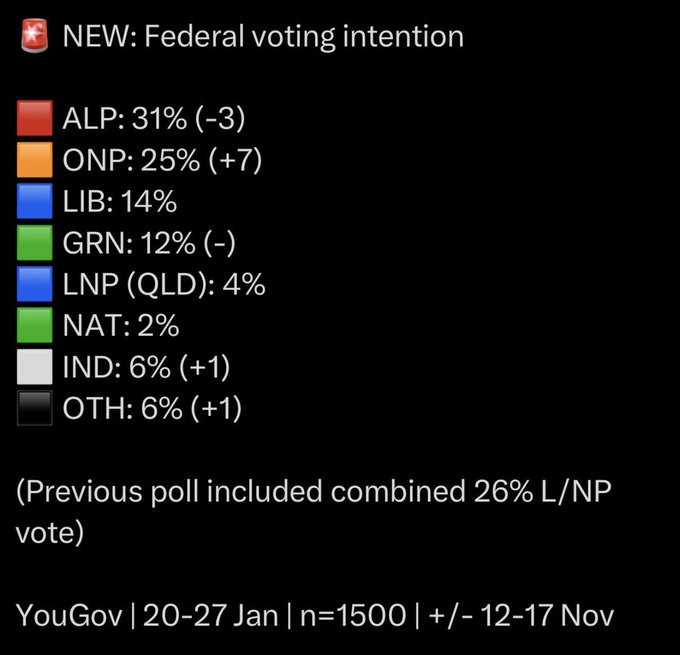Click the "GRN: 12% (-)" text

(x=152, y=243)
